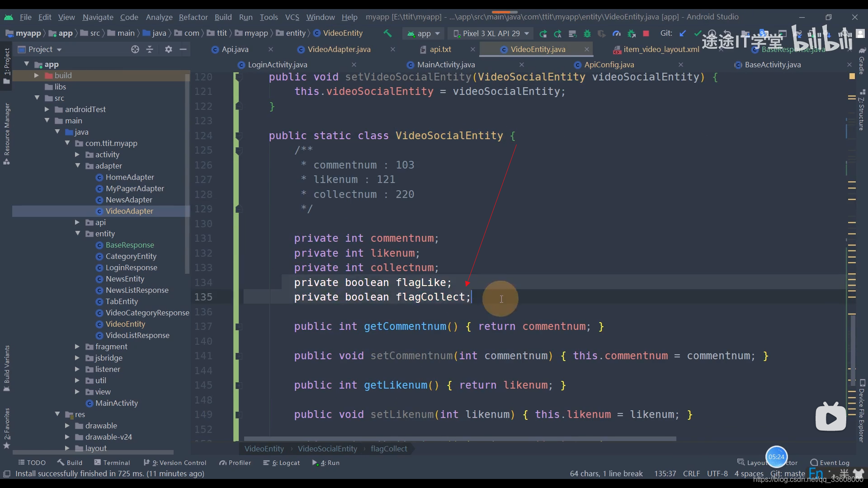This screenshot has height=488, width=868.
Task: Collapse the entity package
Action: pyautogui.click(x=77, y=234)
